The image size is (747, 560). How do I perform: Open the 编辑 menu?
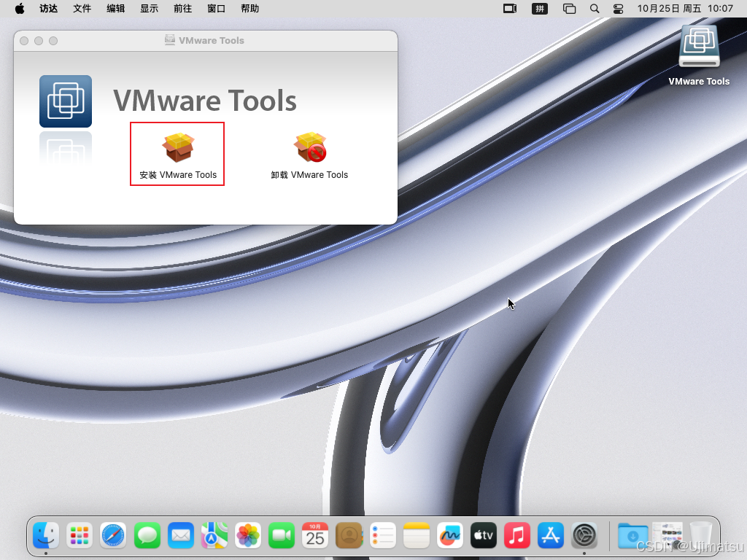116,9
